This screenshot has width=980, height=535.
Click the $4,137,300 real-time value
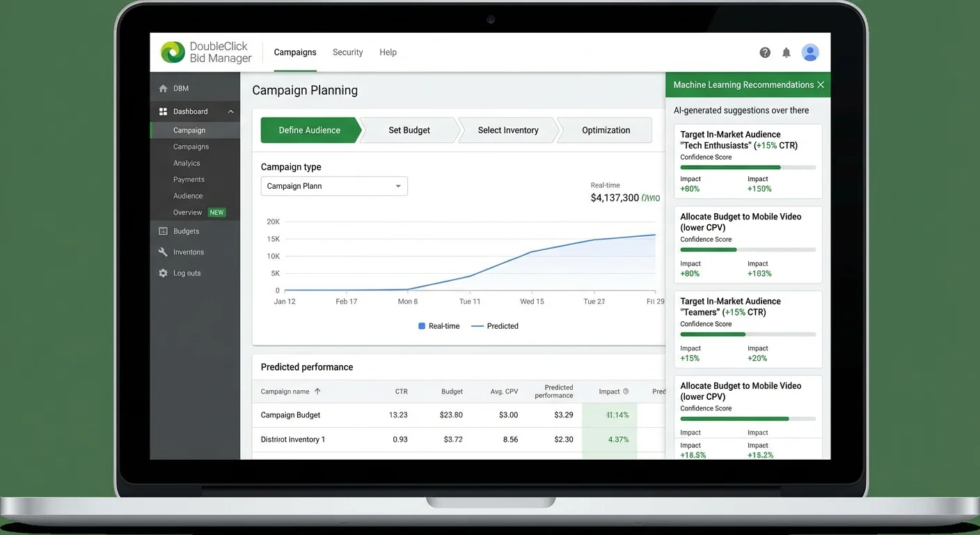pos(615,198)
